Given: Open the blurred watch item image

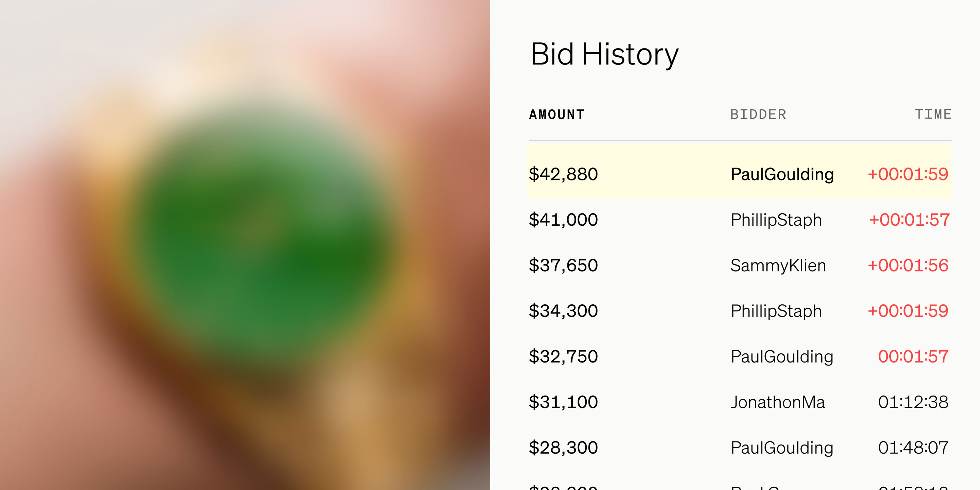Looking at the screenshot, I should (245, 245).
